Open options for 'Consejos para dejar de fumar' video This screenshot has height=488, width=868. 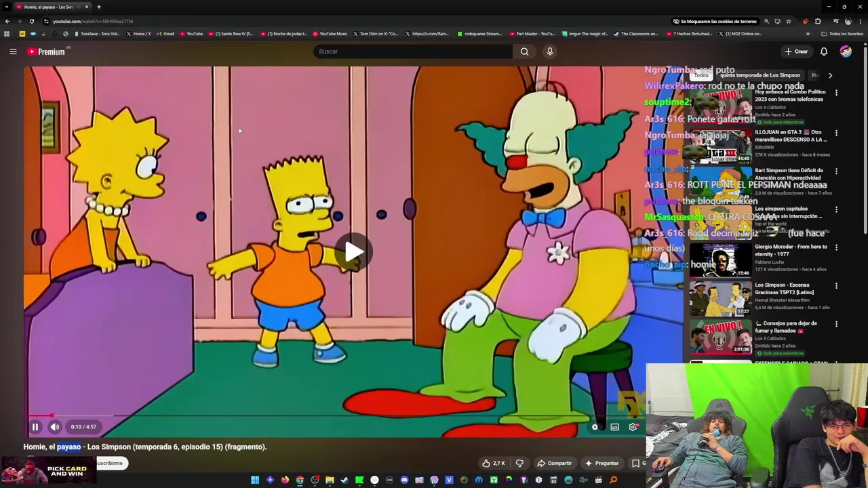click(x=836, y=325)
